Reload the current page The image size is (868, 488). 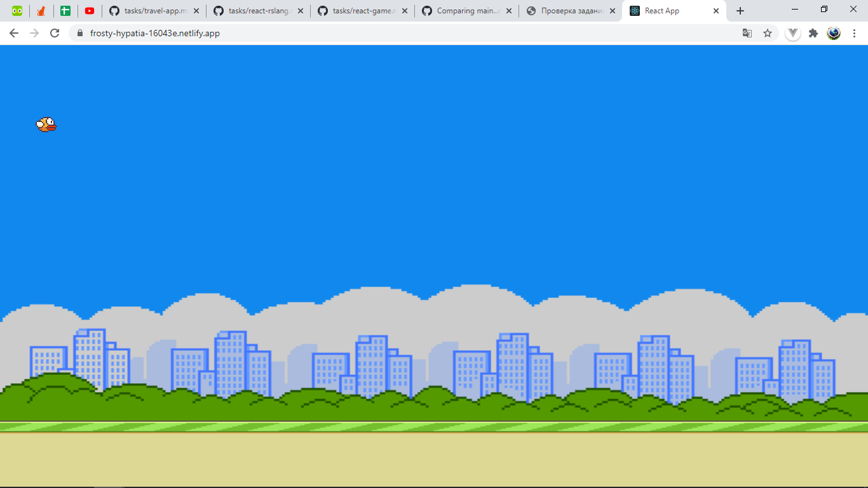coord(55,33)
